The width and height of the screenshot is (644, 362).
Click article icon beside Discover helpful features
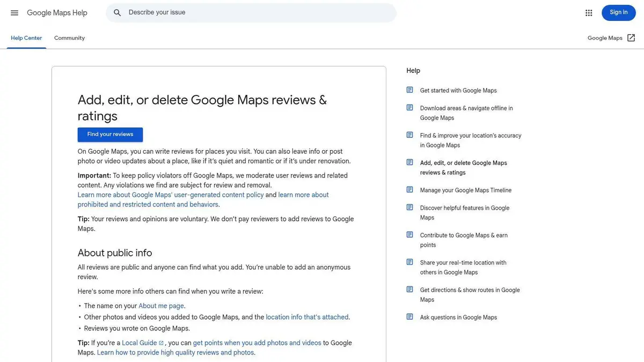[410, 208]
